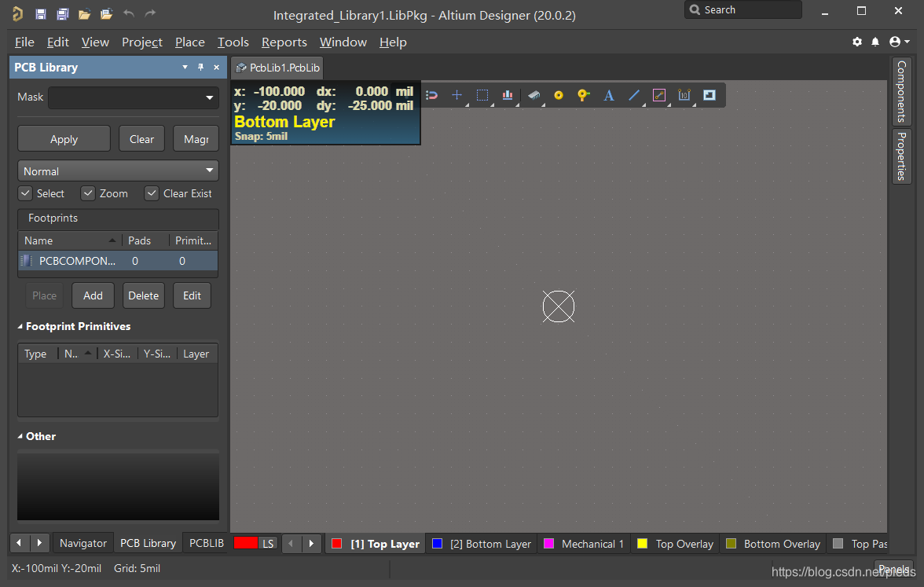The width and height of the screenshot is (924, 587).
Task: Switch to the Bottom Layer tab
Action: [481, 544]
